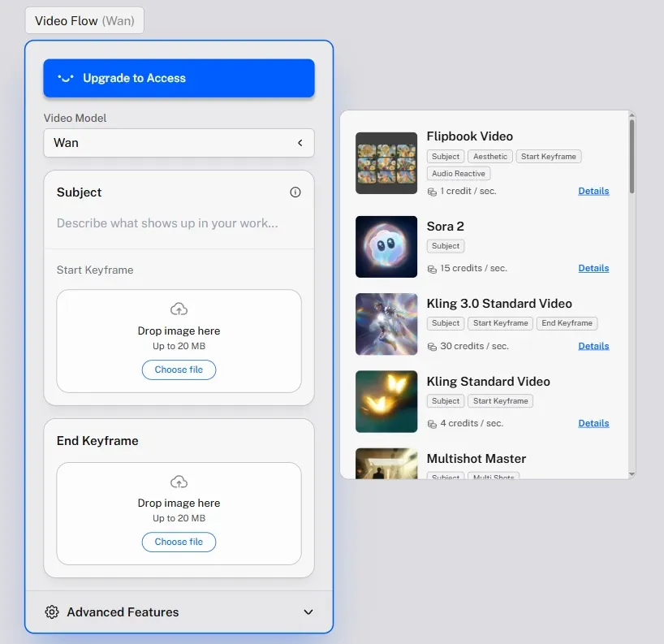This screenshot has height=644, width=664.
Task: Click the Kling 3.0 Standard Video thumbnail
Action: 386,324
